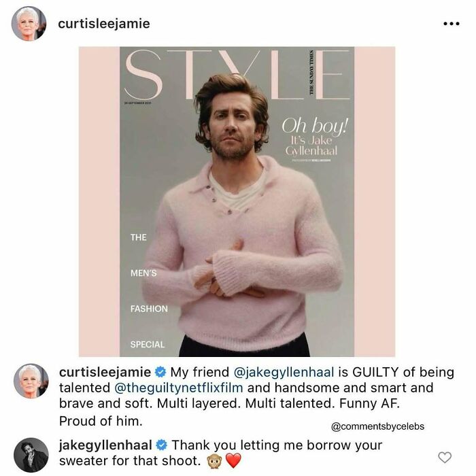Click the @commentsbycelebs watermark

tap(377, 426)
